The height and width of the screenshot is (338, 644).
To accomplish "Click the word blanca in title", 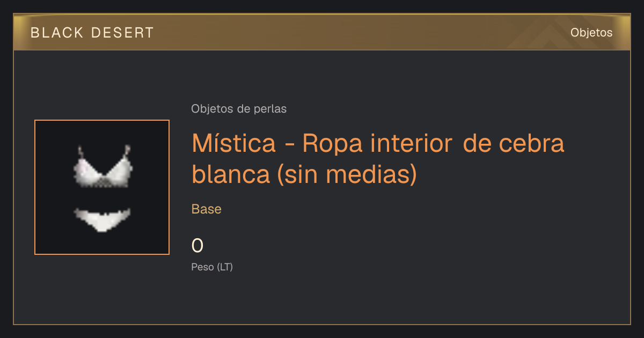I will 231,174.
